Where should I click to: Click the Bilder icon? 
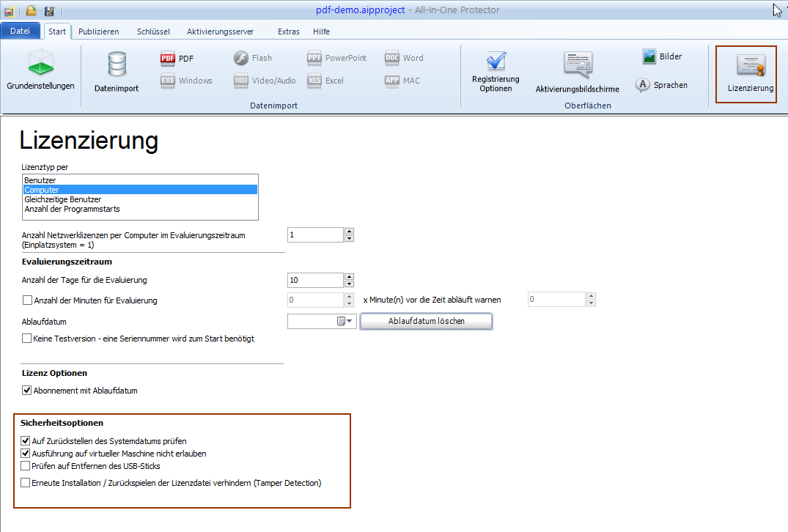point(649,56)
